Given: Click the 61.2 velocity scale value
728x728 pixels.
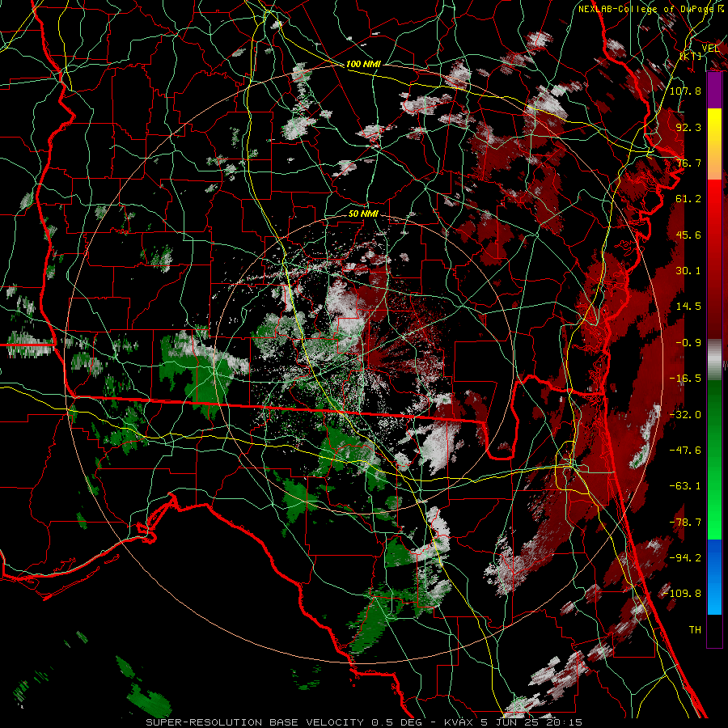Looking at the screenshot, I should click(x=688, y=199).
